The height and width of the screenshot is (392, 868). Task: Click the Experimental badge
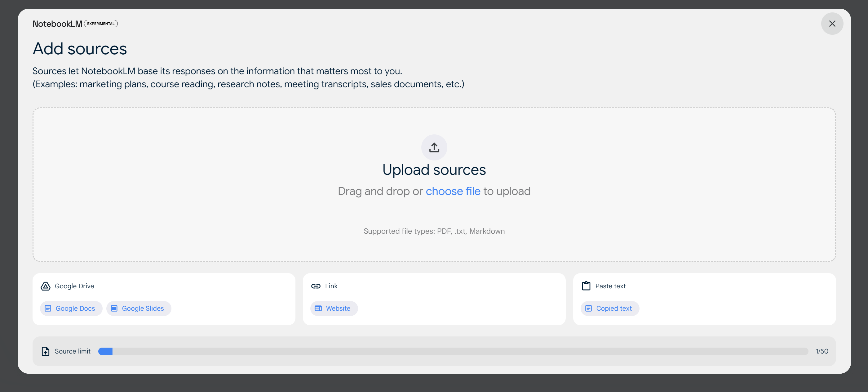101,24
